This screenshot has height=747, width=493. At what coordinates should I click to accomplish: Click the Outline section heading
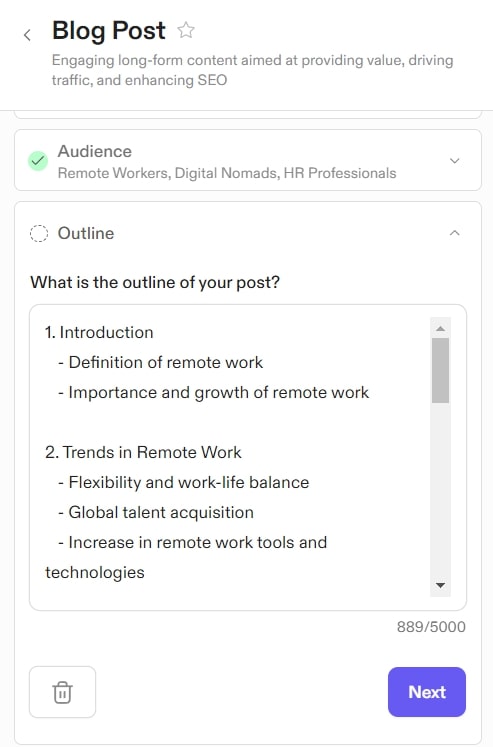click(x=86, y=233)
